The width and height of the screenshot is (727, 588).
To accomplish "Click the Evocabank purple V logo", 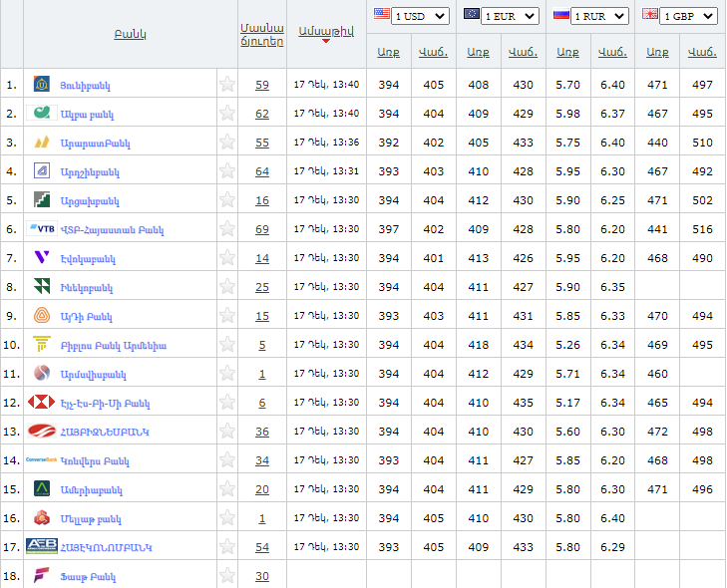I will tap(42, 258).
